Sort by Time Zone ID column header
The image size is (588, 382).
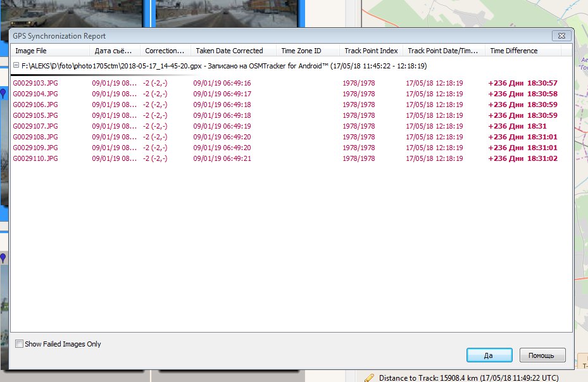coord(308,51)
